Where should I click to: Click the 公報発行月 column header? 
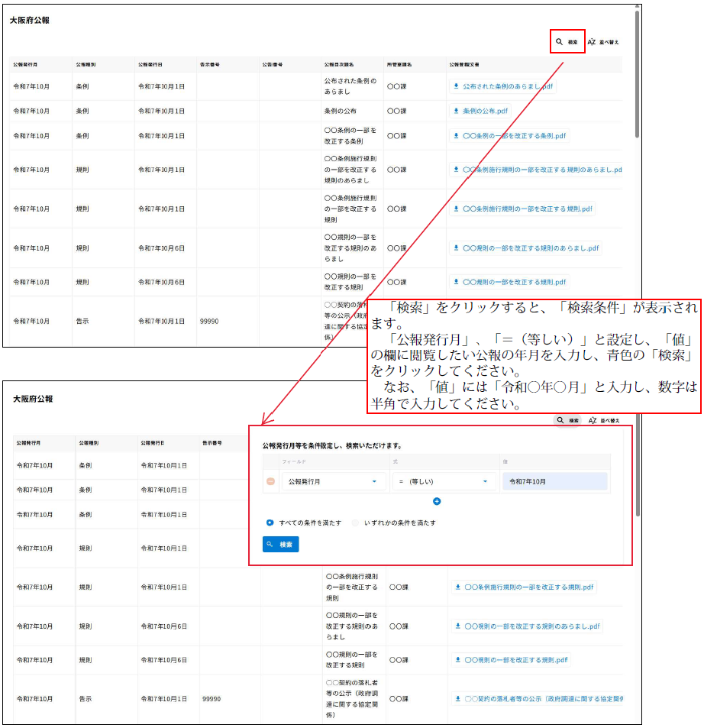click(x=27, y=65)
